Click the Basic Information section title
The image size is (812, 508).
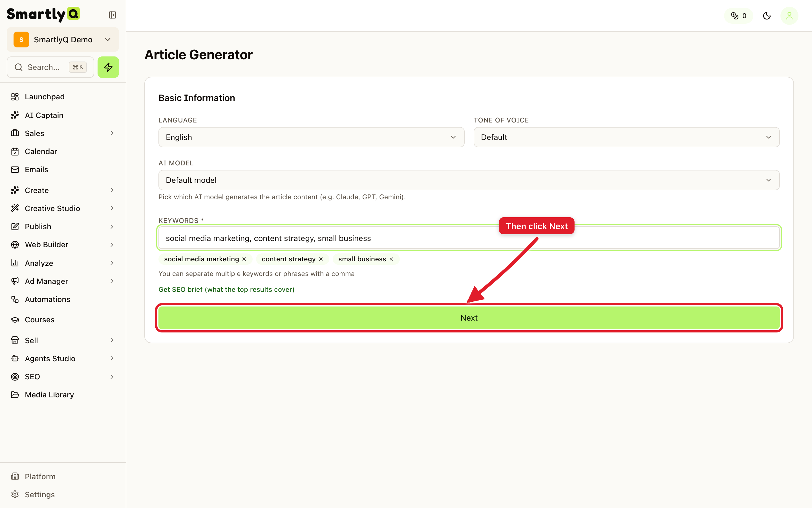click(197, 98)
